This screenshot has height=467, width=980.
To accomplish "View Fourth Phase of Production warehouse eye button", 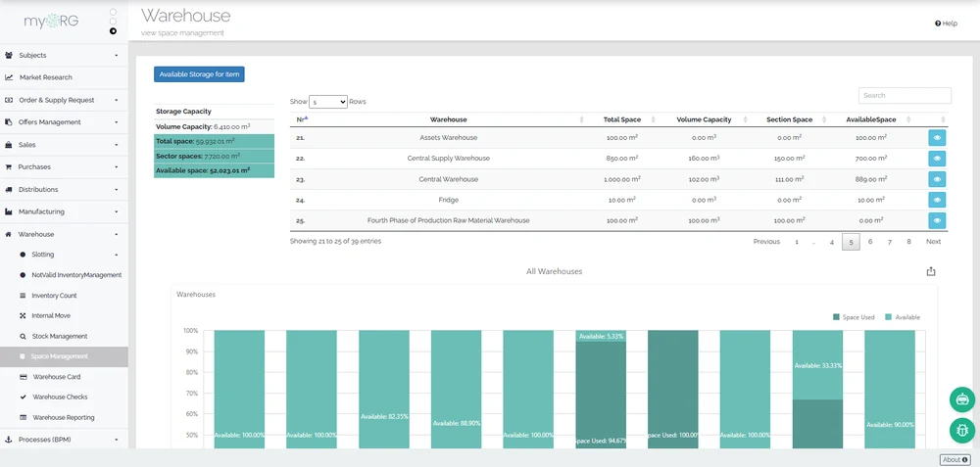I will click(937, 220).
